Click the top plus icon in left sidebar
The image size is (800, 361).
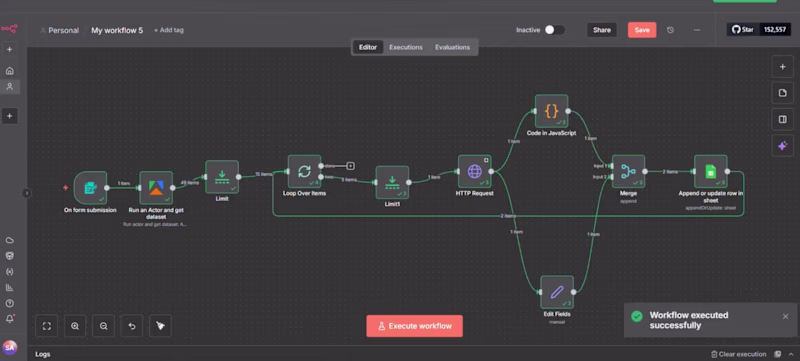(9, 49)
